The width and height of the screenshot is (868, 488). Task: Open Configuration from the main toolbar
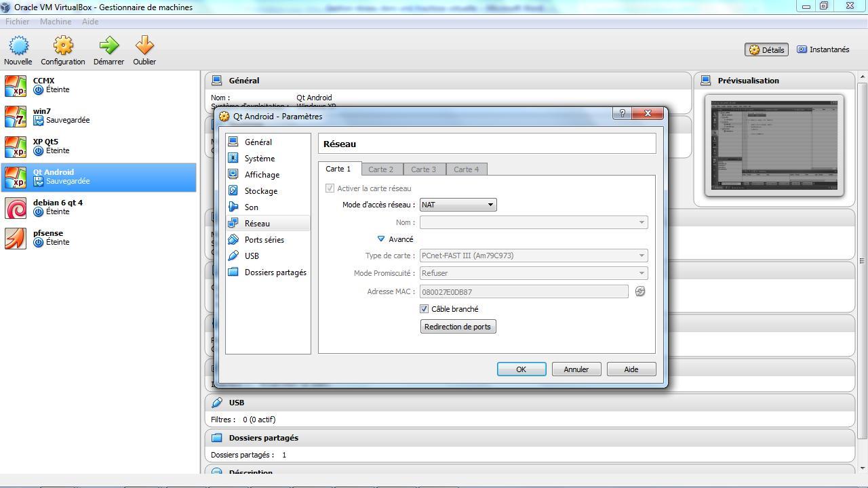63,46
